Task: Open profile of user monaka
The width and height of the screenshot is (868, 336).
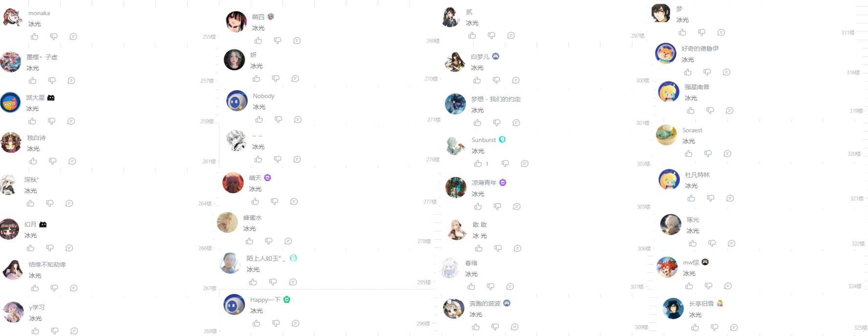Action: pos(39,13)
